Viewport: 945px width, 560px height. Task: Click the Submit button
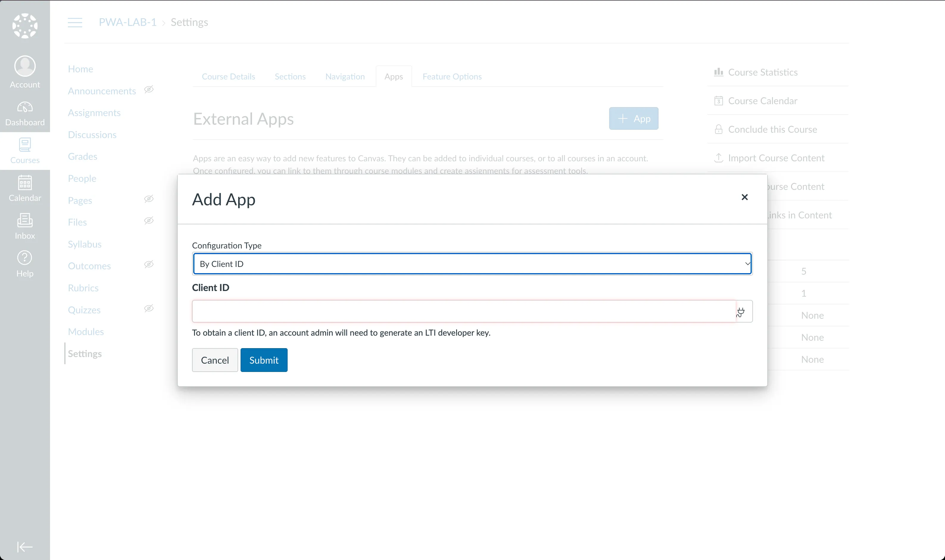coord(264,360)
